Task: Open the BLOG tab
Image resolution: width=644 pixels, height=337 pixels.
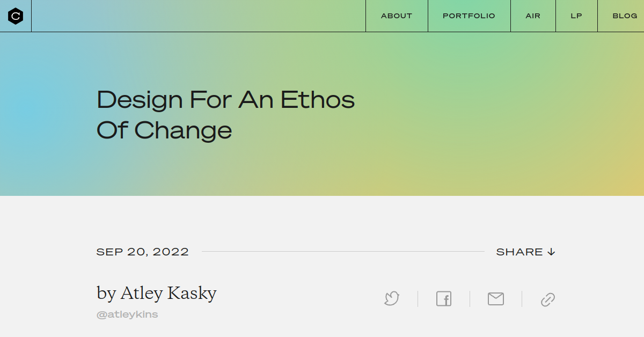Action: pyautogui.click(x=625, y=16)
